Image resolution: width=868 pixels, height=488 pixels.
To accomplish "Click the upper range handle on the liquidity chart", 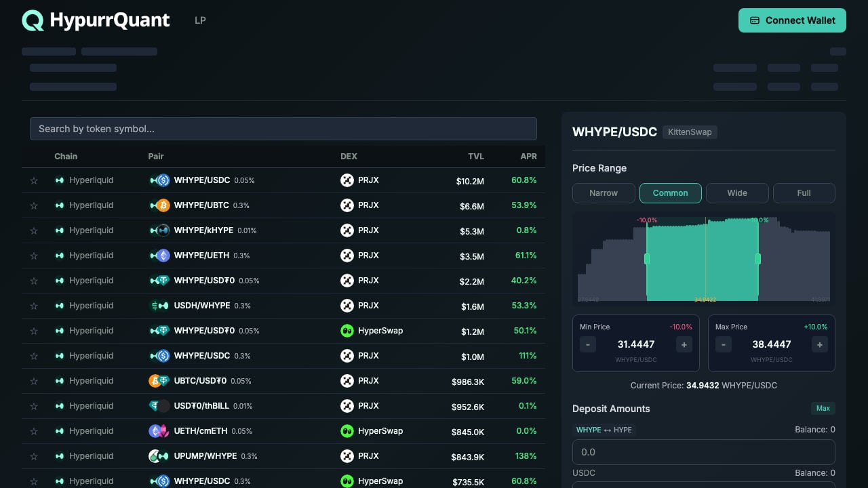I will point(758,259).
